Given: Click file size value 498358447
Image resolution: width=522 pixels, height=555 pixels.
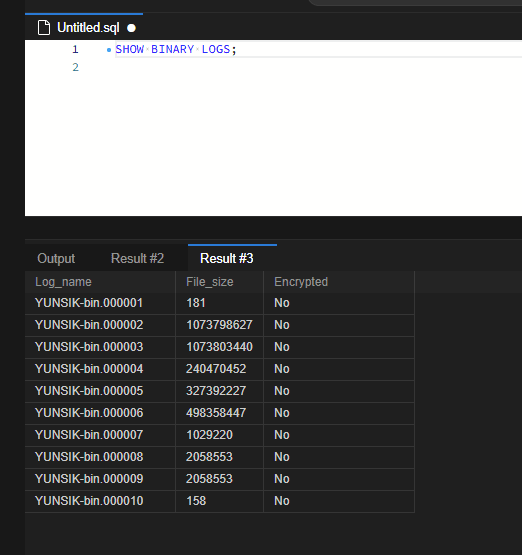Looking at the screenshot, I should click(216, 413).
